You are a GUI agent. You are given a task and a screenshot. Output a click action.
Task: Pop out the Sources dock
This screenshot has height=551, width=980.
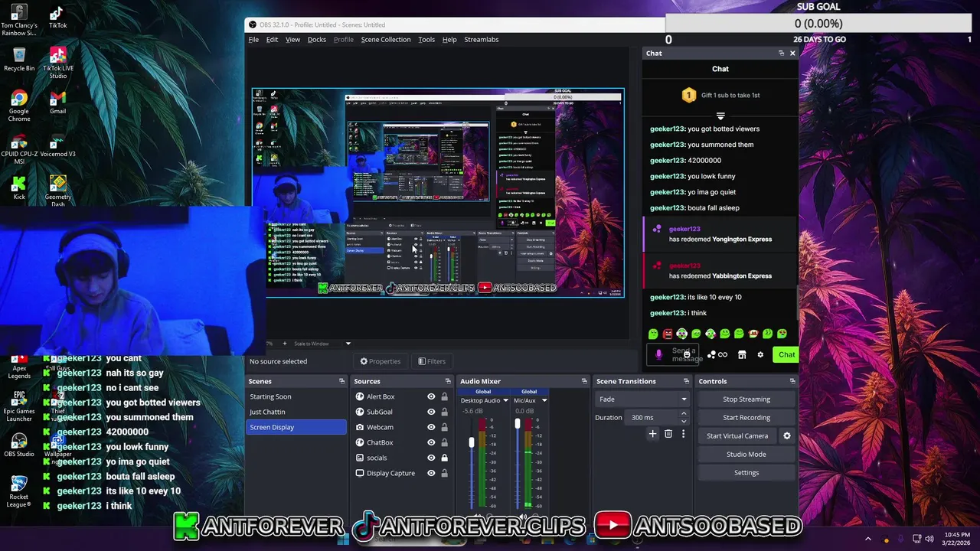pyautogui.click(x=448, y=381)
